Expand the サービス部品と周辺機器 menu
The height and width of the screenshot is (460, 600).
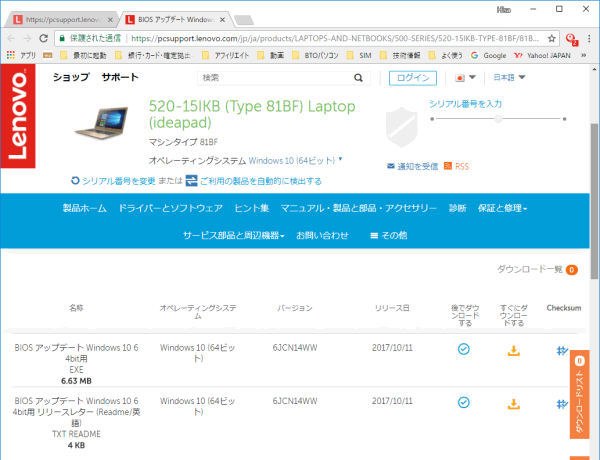coord(233,235)
